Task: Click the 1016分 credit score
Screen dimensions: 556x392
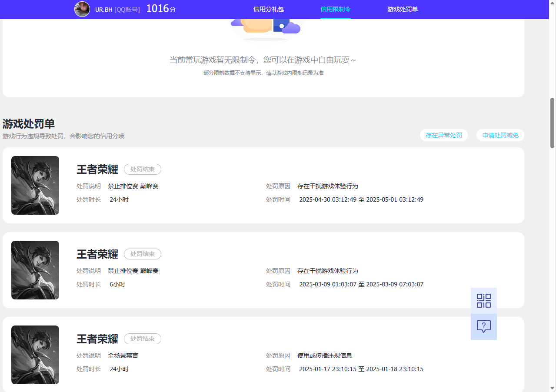Action: point(161,9)
